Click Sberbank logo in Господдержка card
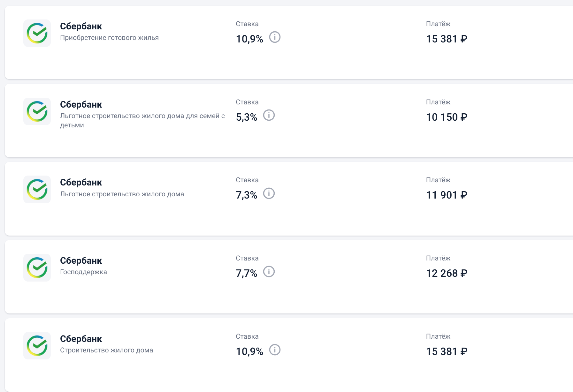The width and height of the screenshot is (573, 392). (37, 268)
